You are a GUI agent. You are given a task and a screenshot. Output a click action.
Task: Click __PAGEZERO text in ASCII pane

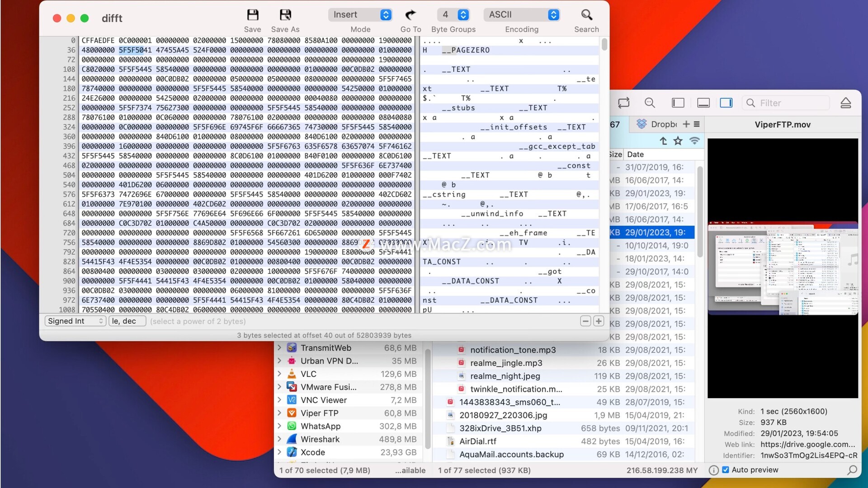(x=466, y=50)
